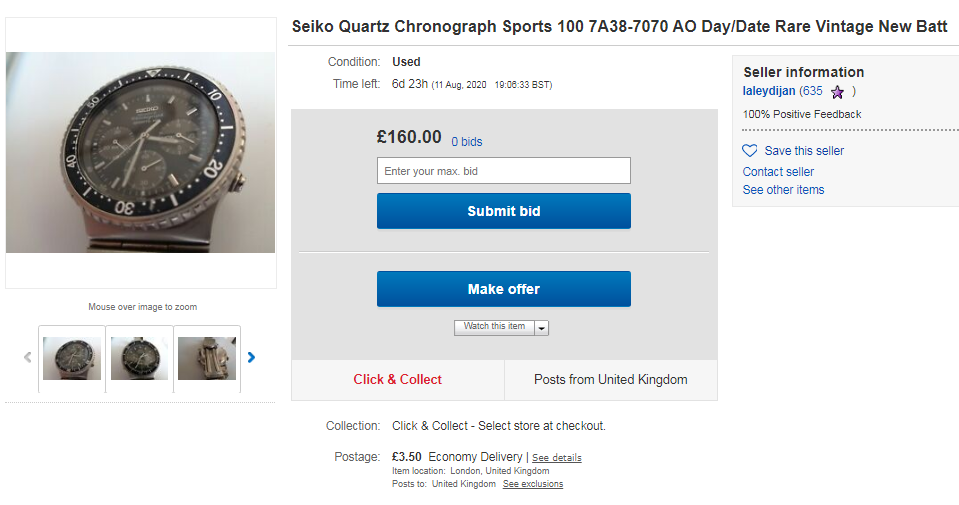The image size is (959, 505).
Task: Select the second watch thumbnail
Action: [139, 358]
